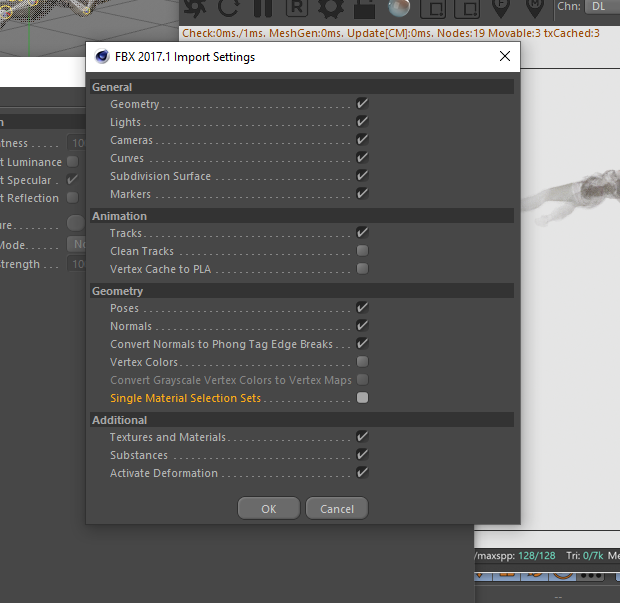Toggle the Poses checkbox
The width and height of the screenshot is (620, 603).
coord(362,307)
